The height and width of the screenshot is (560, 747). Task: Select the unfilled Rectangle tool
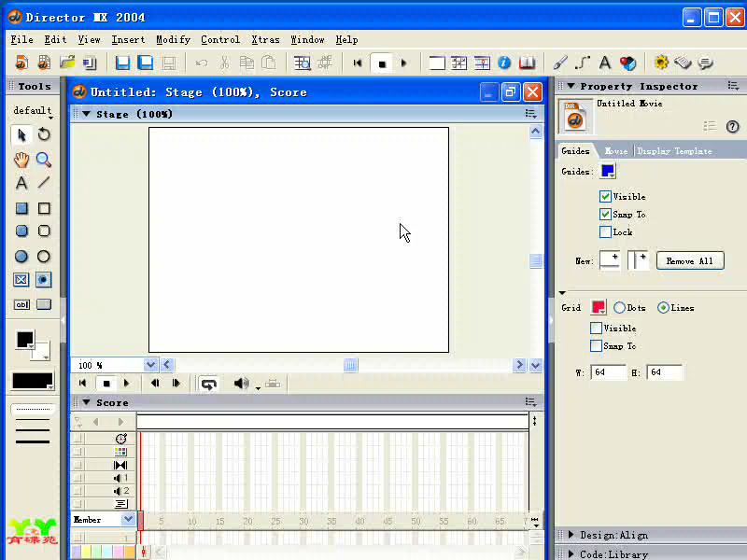click(x=44, y=208)
